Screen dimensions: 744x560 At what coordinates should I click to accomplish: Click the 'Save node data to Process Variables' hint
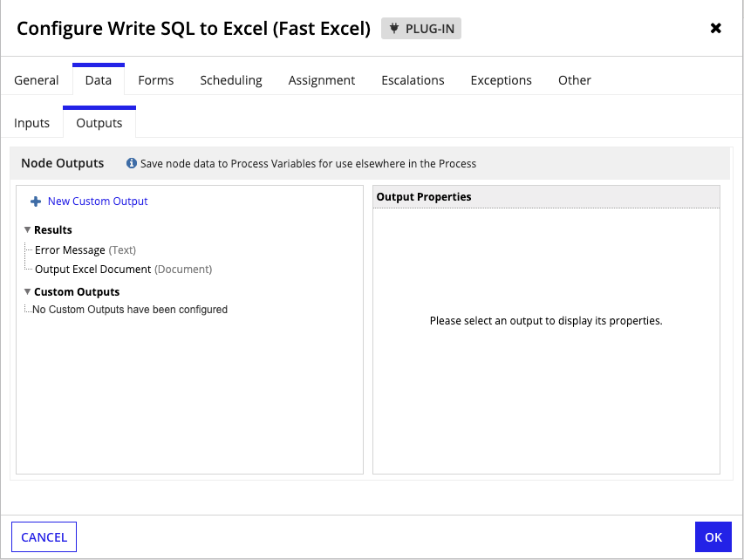[309, 164]
